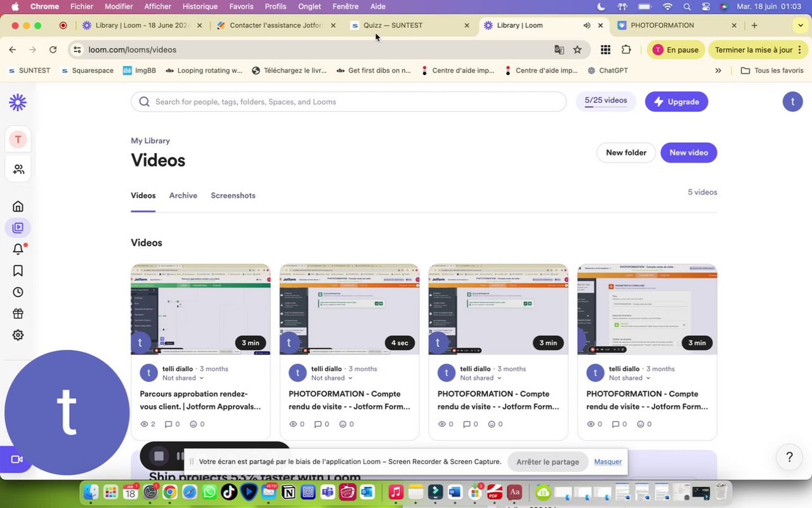Viewport: 812px width, 508px height.
Task: Click Arrêter le partage button
Action: [x=547, y=462]
